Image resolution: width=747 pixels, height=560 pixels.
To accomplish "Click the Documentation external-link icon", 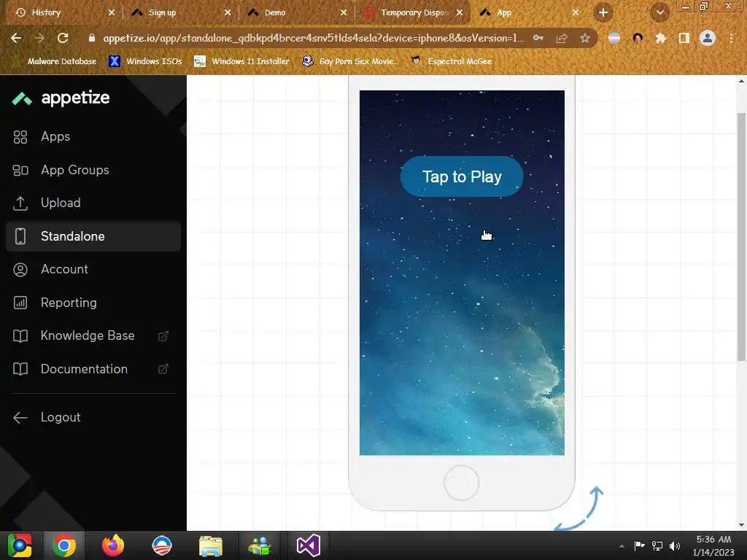I will [163, 369].
